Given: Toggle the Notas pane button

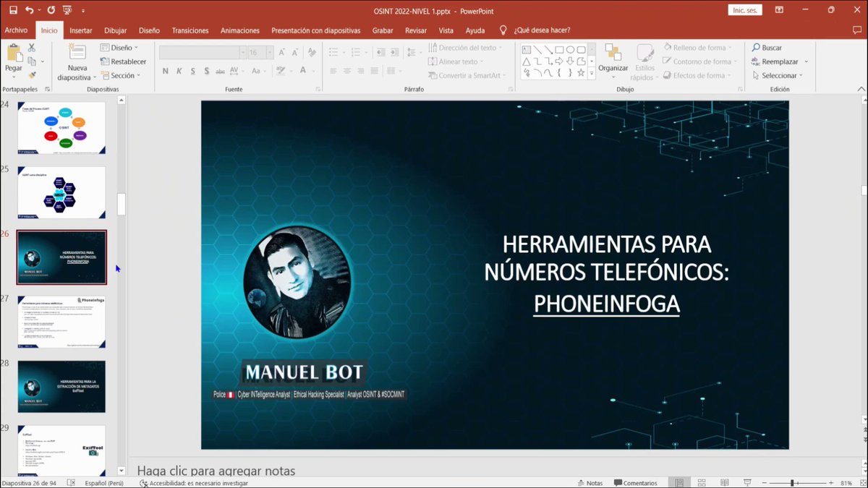Looking at the screenshot, I should (x=590, y=482).
